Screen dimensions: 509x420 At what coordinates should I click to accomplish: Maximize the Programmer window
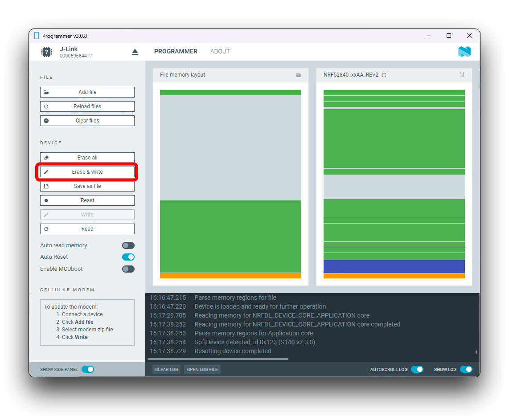pyautogui.click(x=449, y=36)
